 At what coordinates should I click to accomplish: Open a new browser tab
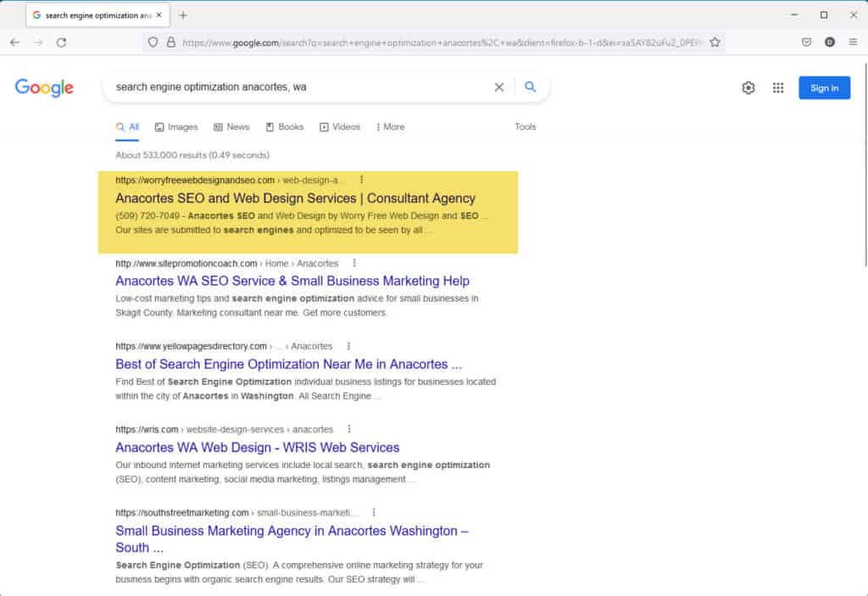(183, 15)
